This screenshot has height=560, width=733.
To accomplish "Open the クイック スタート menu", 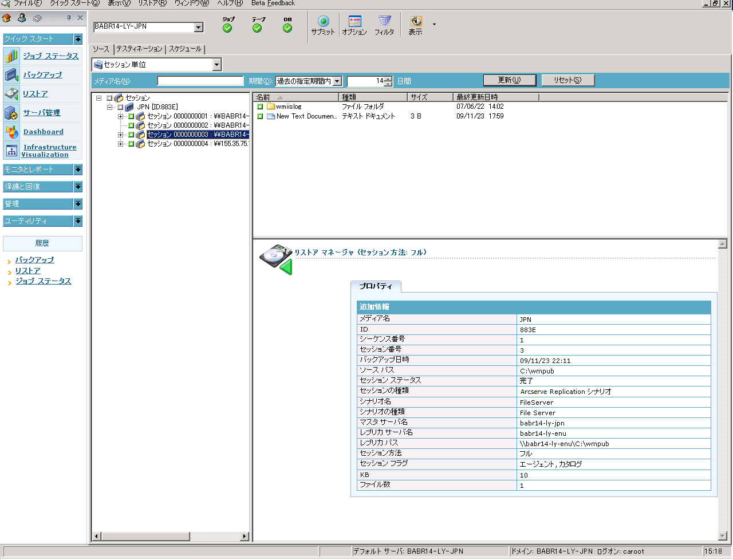I will (x=74, y=3).
